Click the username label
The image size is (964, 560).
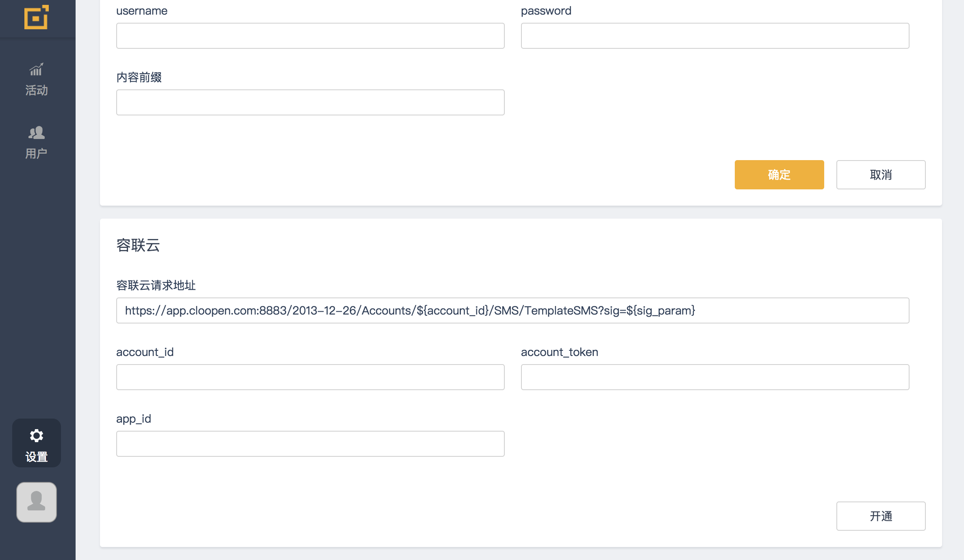coord(142,11)
